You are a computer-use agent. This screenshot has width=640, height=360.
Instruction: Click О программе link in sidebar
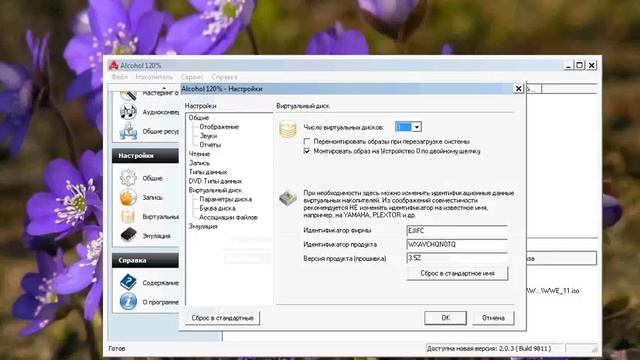point(160,302)
